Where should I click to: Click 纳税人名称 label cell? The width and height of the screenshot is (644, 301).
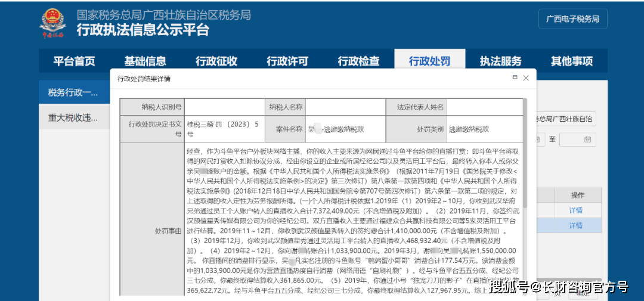pyautogui.click(x=286, y=107)
